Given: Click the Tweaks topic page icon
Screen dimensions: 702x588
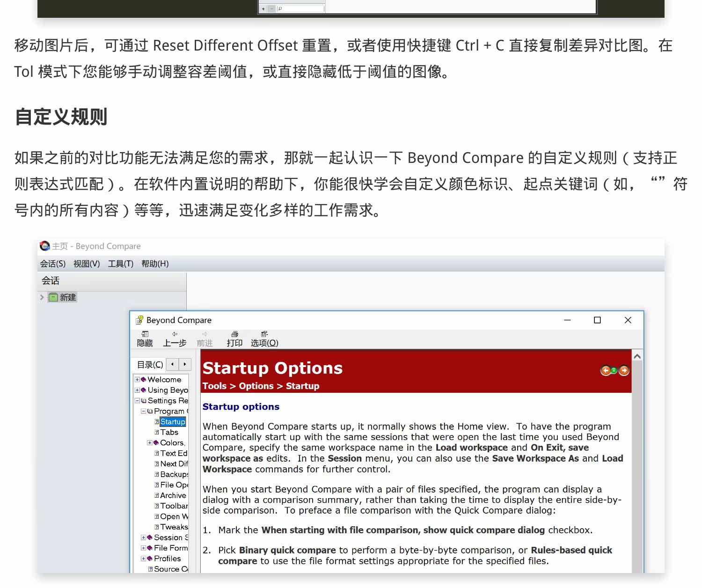Looking at the screenshot, I should pos(157,527).
